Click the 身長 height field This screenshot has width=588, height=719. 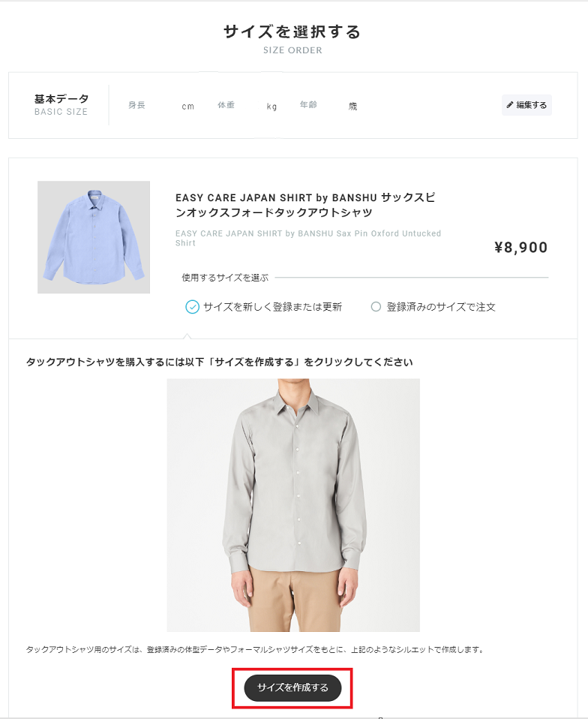tap(160, 106)
